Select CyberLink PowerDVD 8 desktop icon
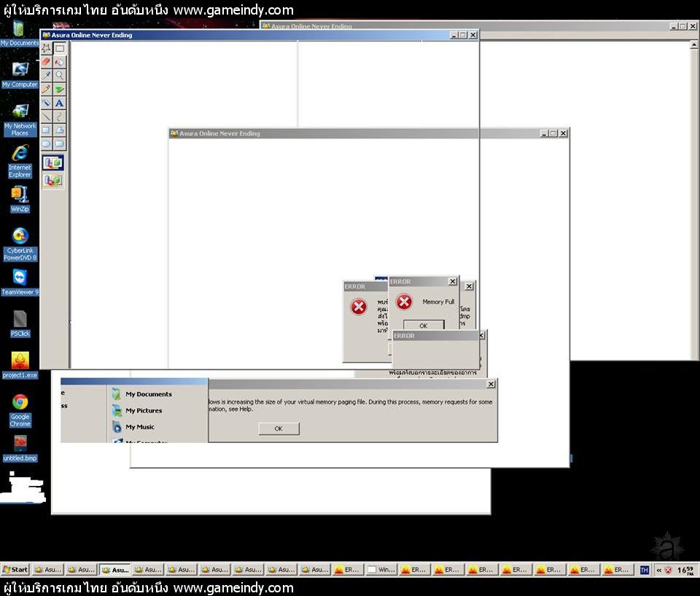The width and height of the screenshot is (700, 596). tap(20, 244)
